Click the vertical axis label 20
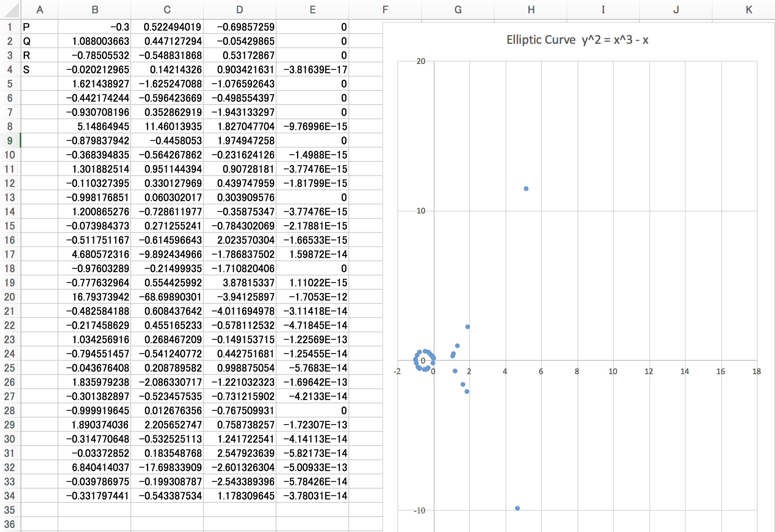 pyautogui.click(x=421, y=61)
